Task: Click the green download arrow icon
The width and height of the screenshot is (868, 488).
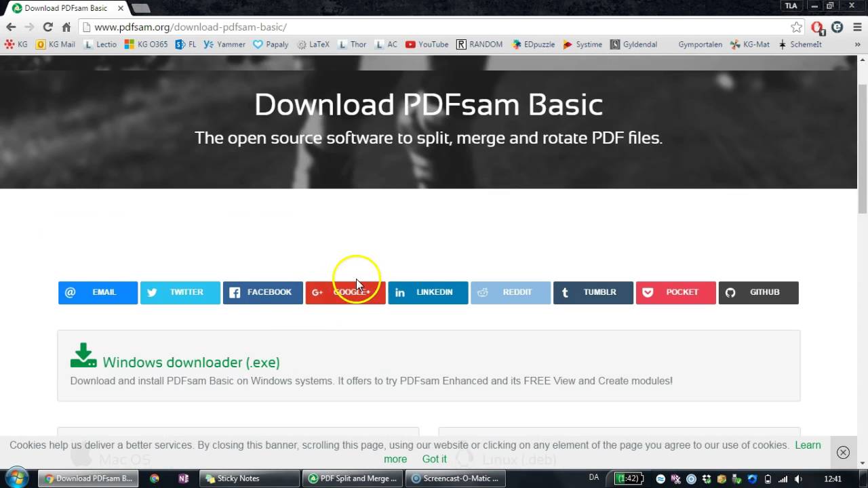Action: 83,356
